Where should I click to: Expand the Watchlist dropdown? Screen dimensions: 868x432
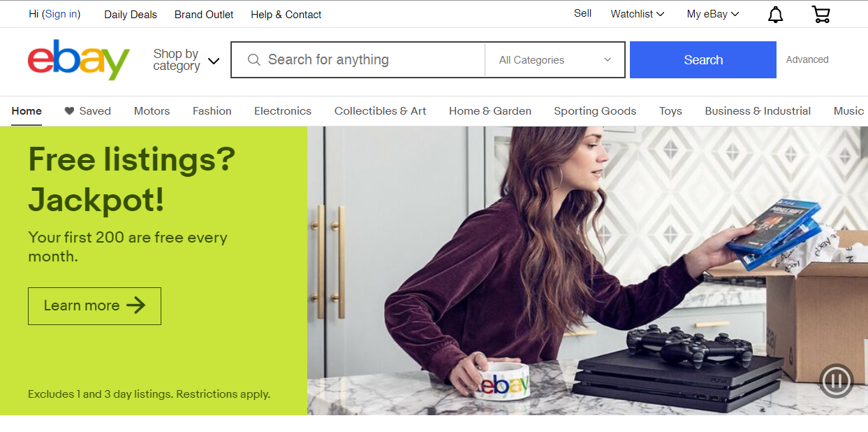click(638, 14)
